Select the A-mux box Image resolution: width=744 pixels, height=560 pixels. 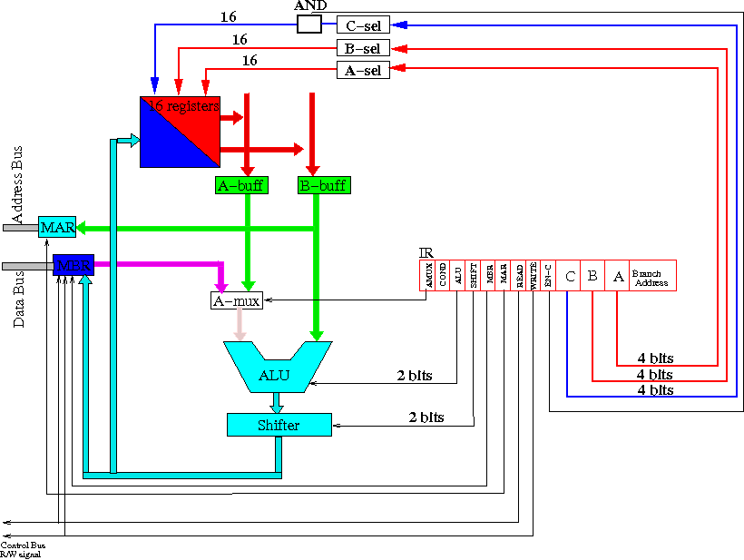coord(236,300)
